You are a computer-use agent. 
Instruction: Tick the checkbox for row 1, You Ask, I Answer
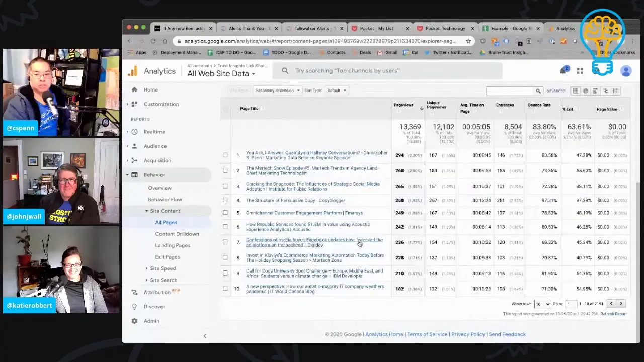225,155
